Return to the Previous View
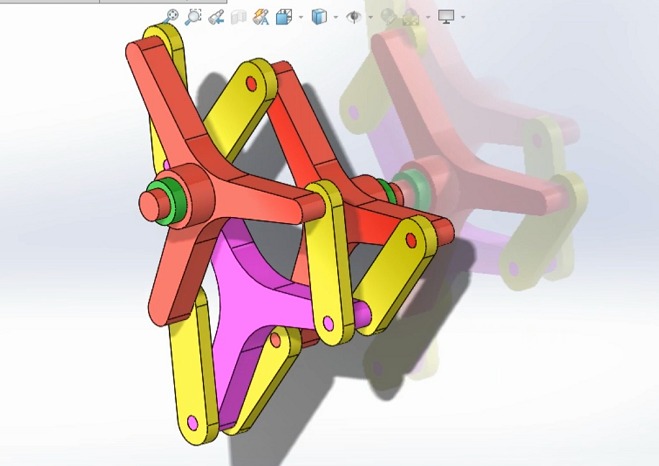659x466 pixels. pos(216,17)
